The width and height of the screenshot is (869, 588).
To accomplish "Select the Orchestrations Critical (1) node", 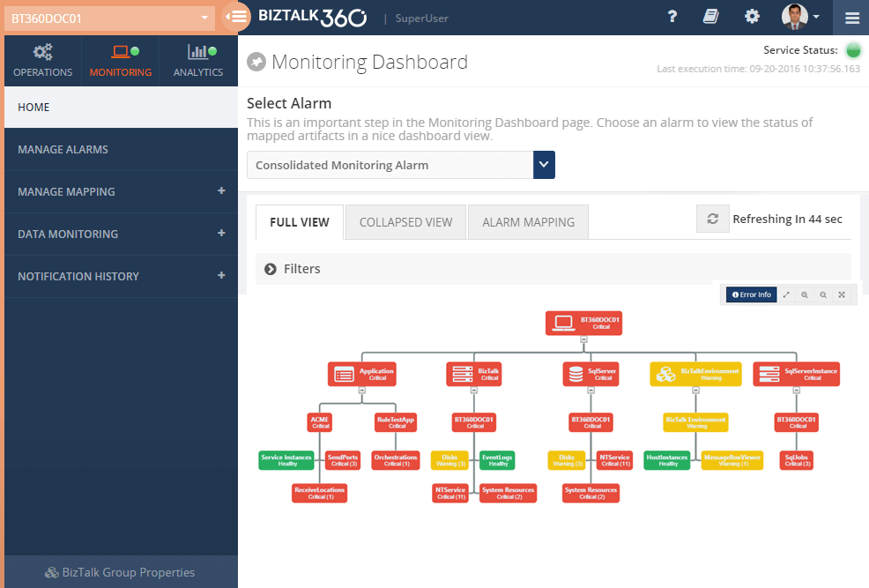I will pos(396,460).
